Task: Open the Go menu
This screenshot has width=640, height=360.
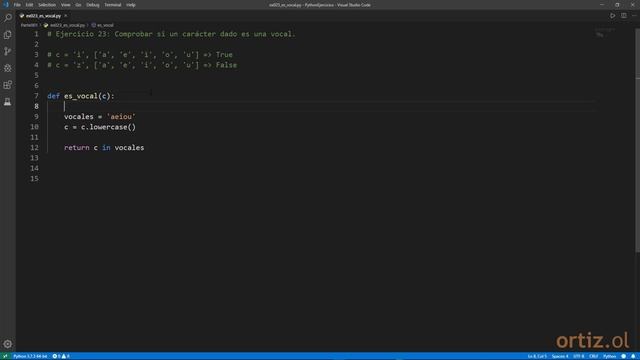Action: (x=78, y=5)
